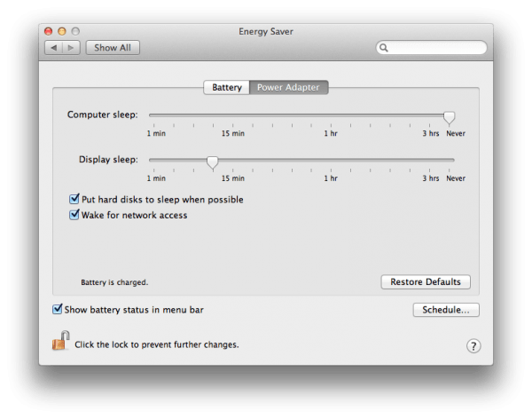
Task: Select the Power Adapter tab
Action: click(x=288, y=88)
